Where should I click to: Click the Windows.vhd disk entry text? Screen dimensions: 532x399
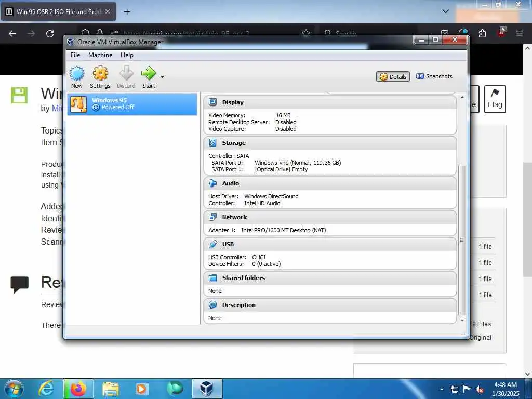[x=298, y=163]
